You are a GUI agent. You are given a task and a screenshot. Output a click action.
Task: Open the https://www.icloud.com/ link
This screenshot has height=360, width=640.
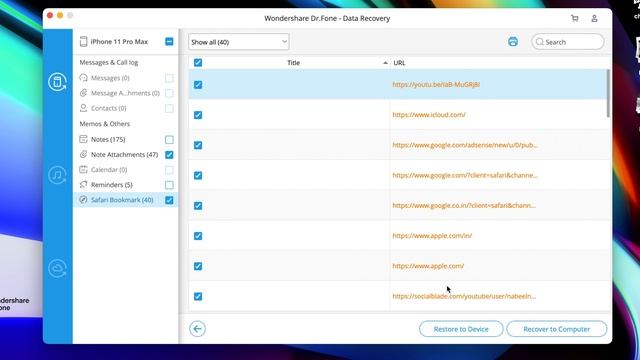tap(429, 115)
